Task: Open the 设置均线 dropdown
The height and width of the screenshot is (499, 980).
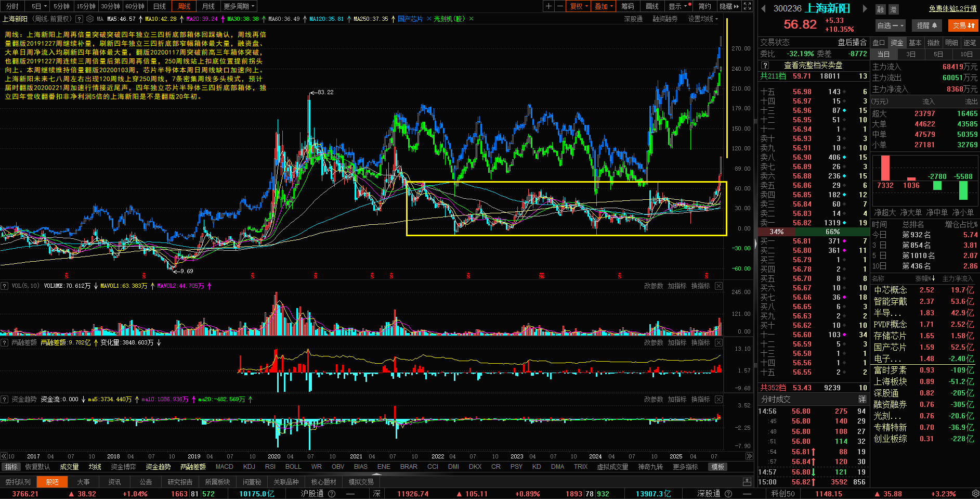Action: [703, 19]
